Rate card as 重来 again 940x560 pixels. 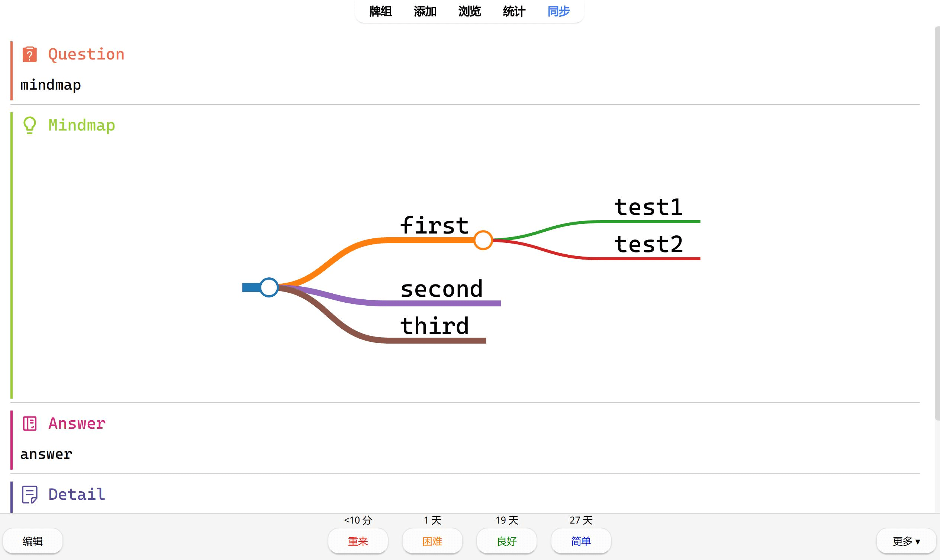358,541
